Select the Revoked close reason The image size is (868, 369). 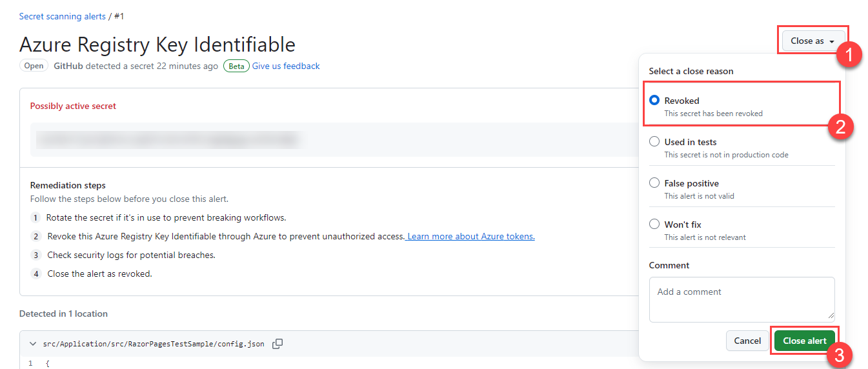[x=654, y=101]
